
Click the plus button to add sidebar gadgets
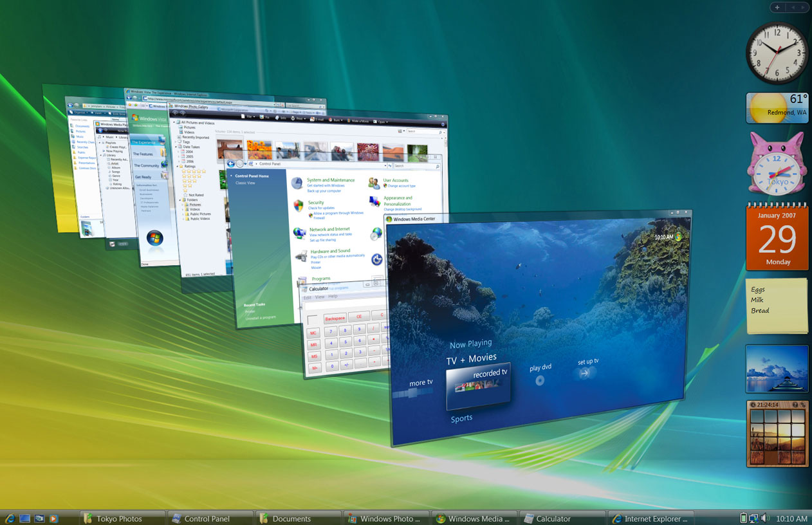coord(777,8)
